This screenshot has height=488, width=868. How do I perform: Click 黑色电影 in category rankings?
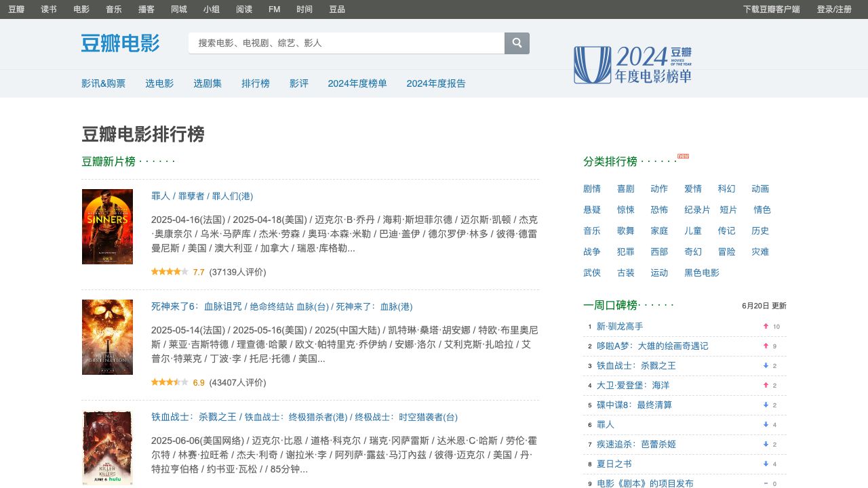click(701, 272)
